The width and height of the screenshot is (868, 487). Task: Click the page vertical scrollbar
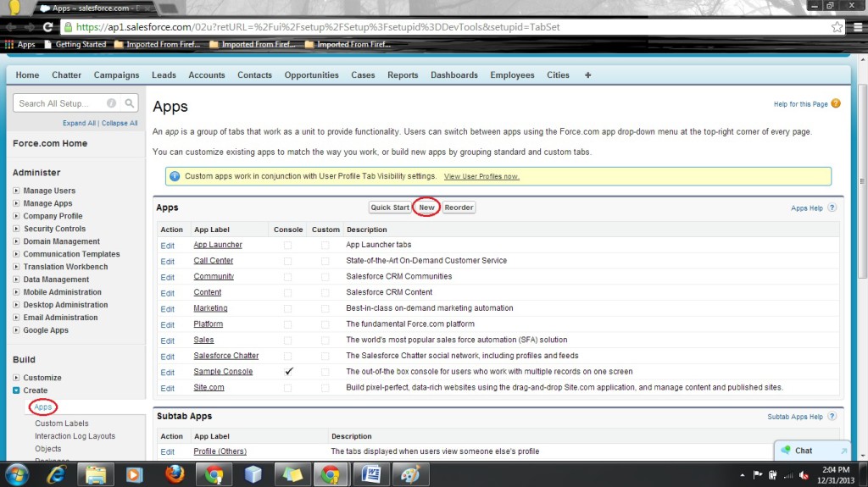pos(862,183)
